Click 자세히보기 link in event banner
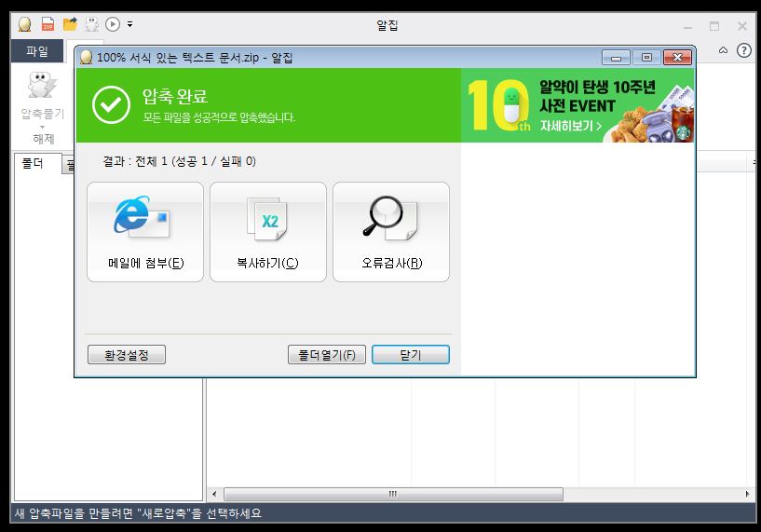761x532 pixels. pos(571,126)
